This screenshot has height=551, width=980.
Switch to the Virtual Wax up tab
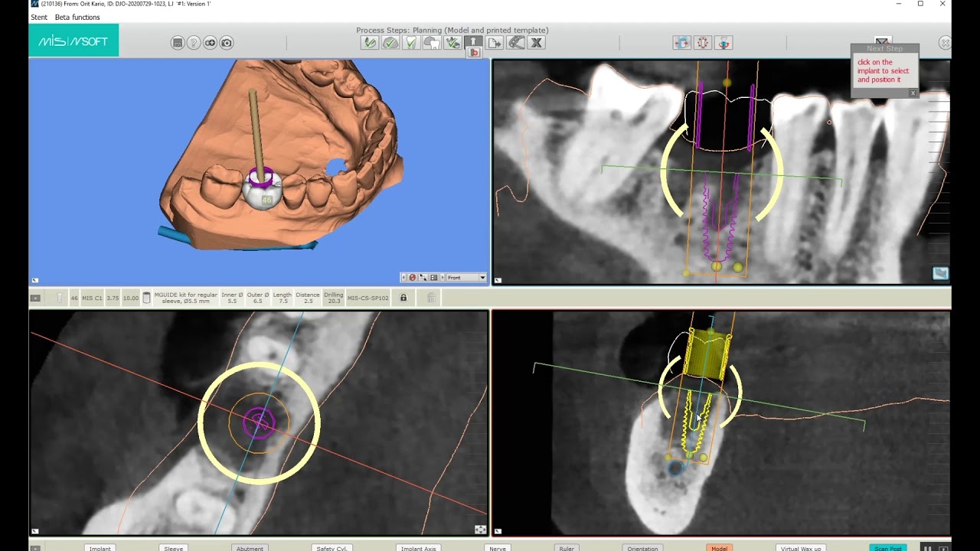pos(801,548)
